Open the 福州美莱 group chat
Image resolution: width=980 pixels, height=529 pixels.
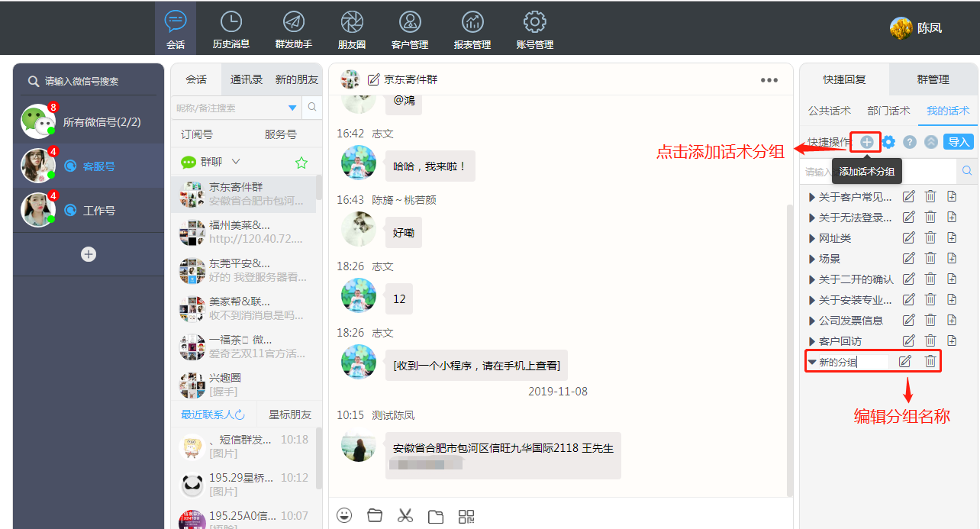(243, 232)
